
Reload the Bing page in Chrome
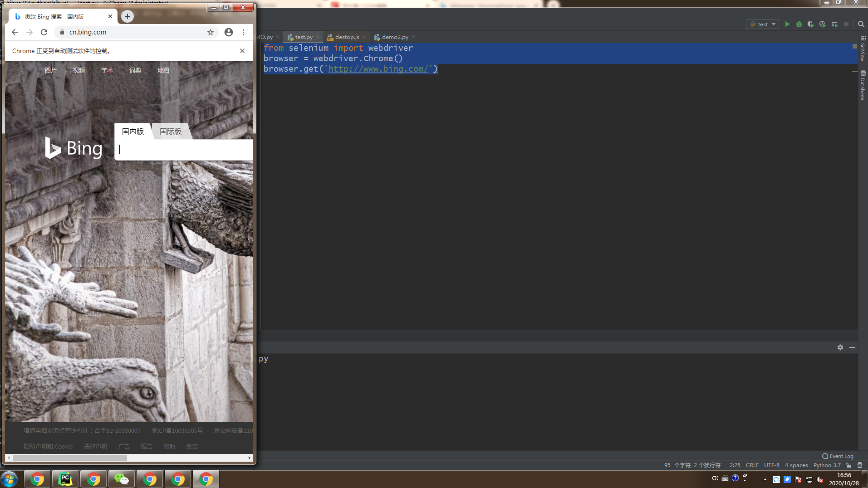click(x=44, y=32)
